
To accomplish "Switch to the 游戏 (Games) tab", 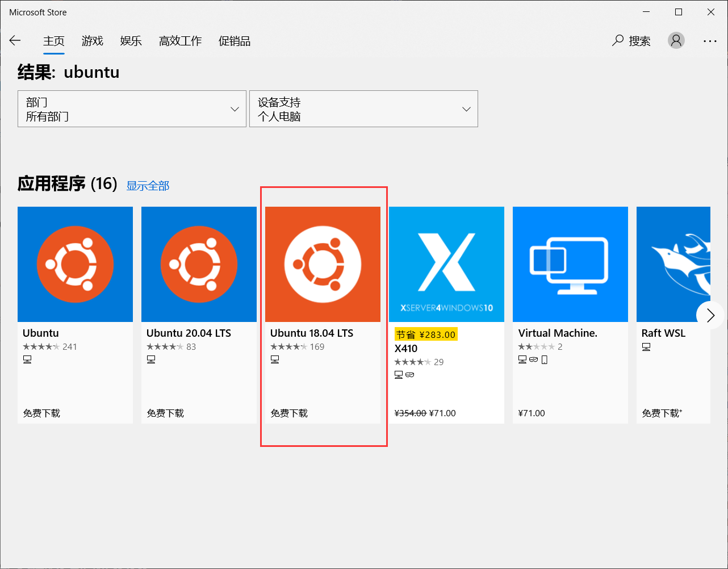I will point(92,40).
